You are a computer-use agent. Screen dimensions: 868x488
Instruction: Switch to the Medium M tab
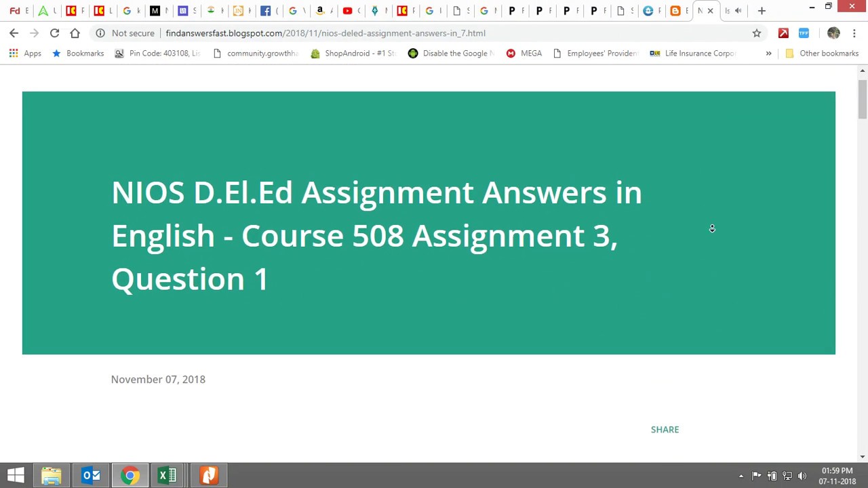click(155, 11)
